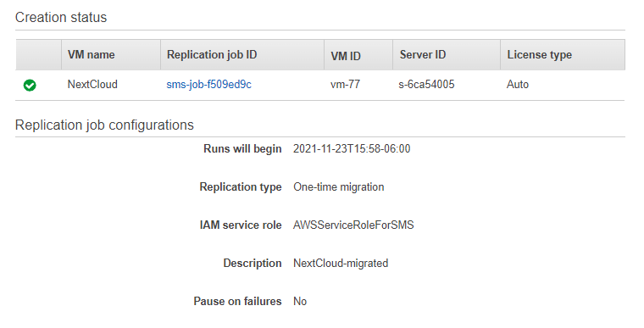This screenshot has height=328, width=644.
Task: Select the NextCloud-migrated description text
Action: click(341, 263)
